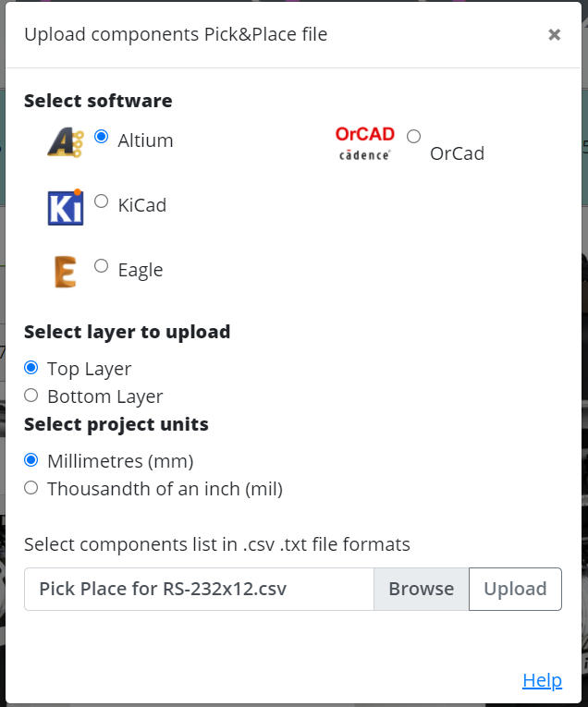Screen dimensions: 588x707
Task: Select Thousandth of an inch (mil)
Action: click(31, 488)
